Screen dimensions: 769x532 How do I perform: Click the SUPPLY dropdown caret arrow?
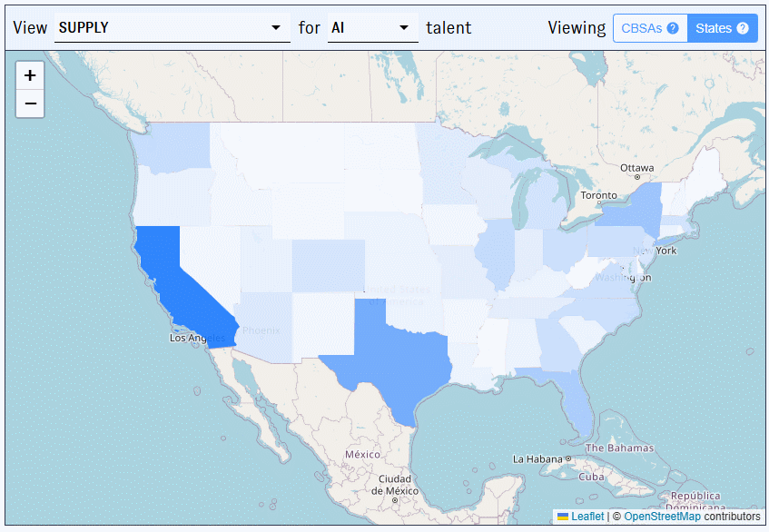coord(276,28)
